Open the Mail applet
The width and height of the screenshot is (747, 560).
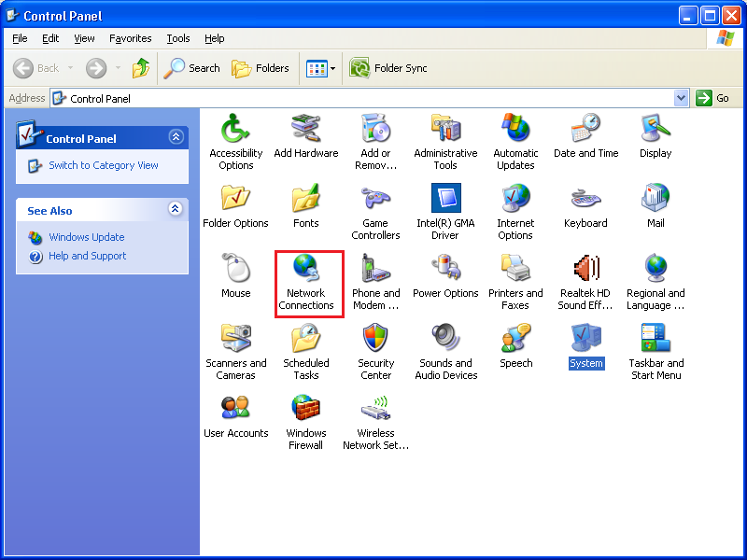pos(655,205)
